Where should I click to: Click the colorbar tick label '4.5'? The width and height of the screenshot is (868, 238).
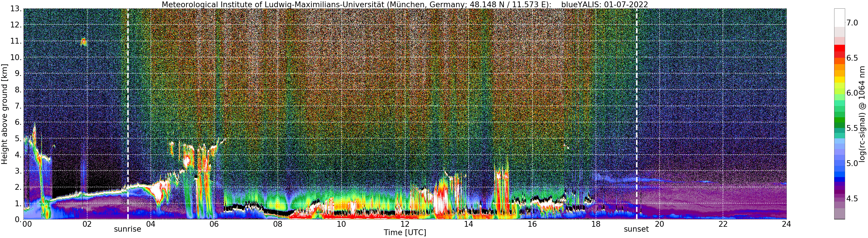coord(852,198)
